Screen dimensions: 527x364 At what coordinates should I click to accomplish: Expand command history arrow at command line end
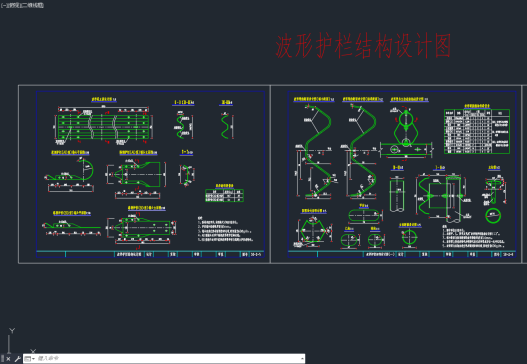(302, 359)
